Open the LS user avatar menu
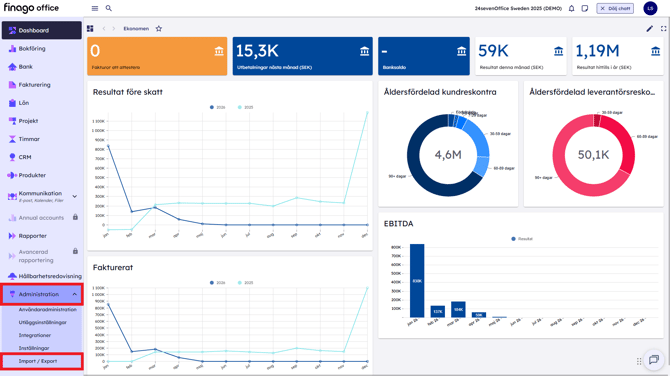 pyautogui.click(x=650, y=8)
